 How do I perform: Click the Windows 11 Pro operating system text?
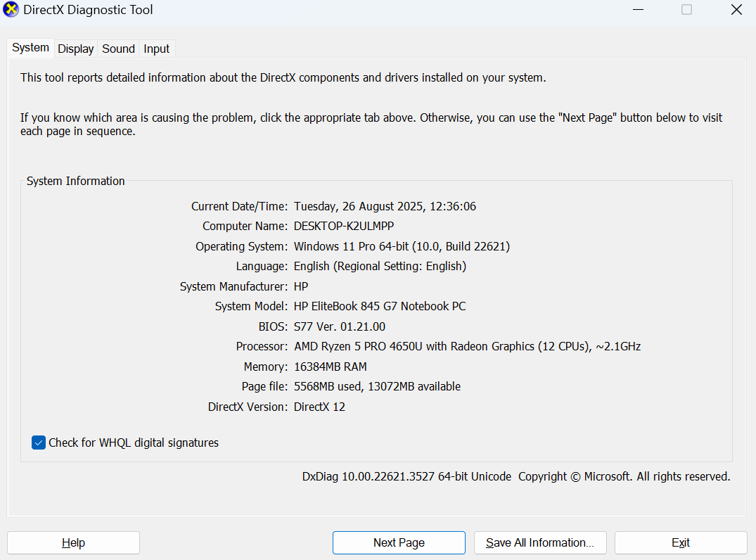(x=402, y=246)
